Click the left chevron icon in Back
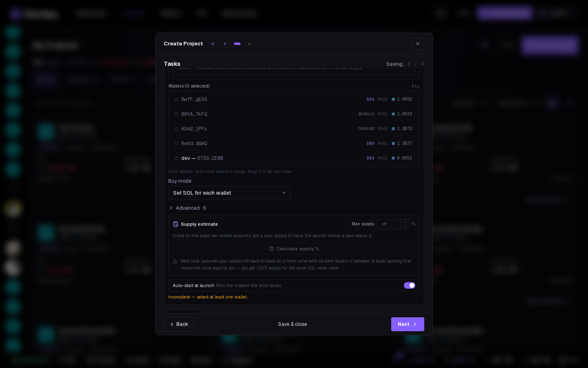The height and width of the screenshot is (368, 588). 172,324
